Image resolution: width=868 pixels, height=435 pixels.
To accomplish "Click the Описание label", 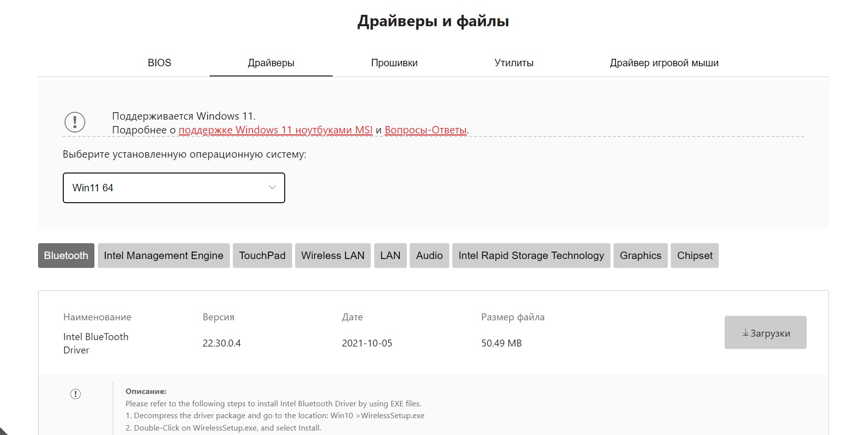I will coord(146,391).
